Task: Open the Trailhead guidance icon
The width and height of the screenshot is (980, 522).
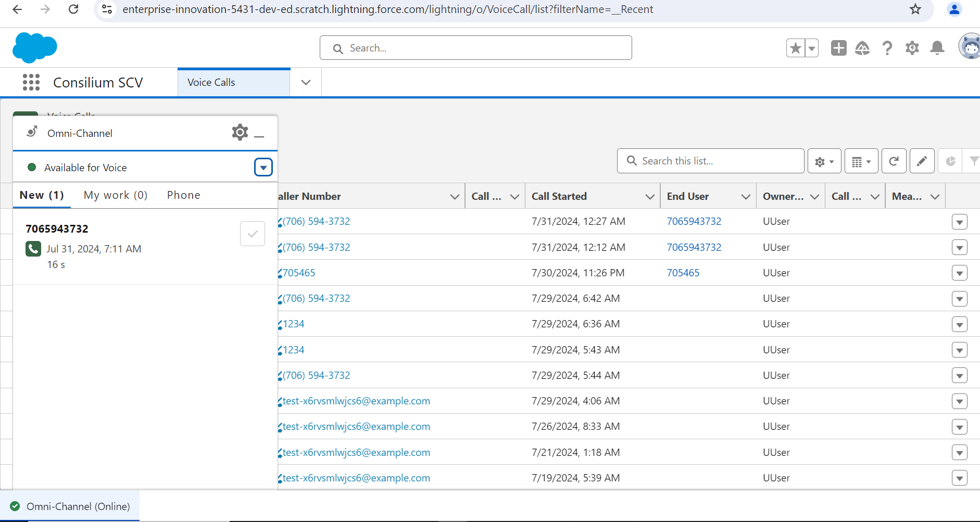Action: (x=862, y=48)
